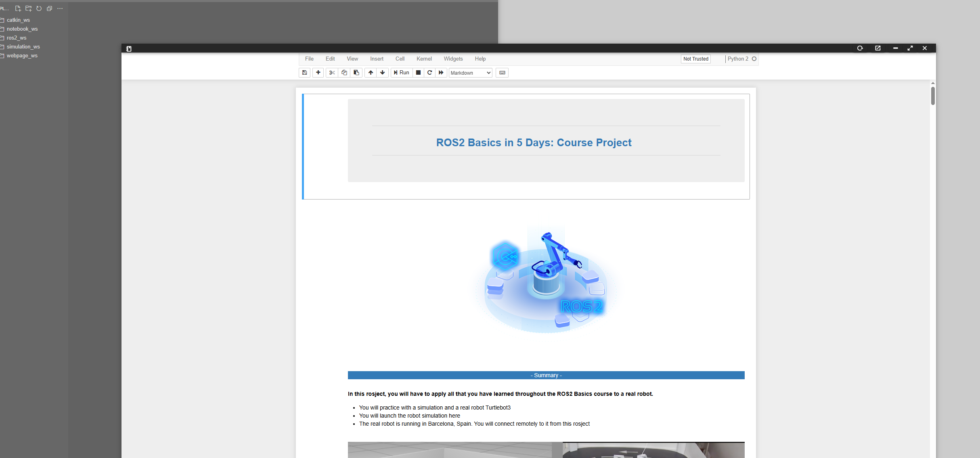The height and width of the screenshot is (458, 980).
Task: Expand the catkin_ws folder
Action: tap(18, 20)
